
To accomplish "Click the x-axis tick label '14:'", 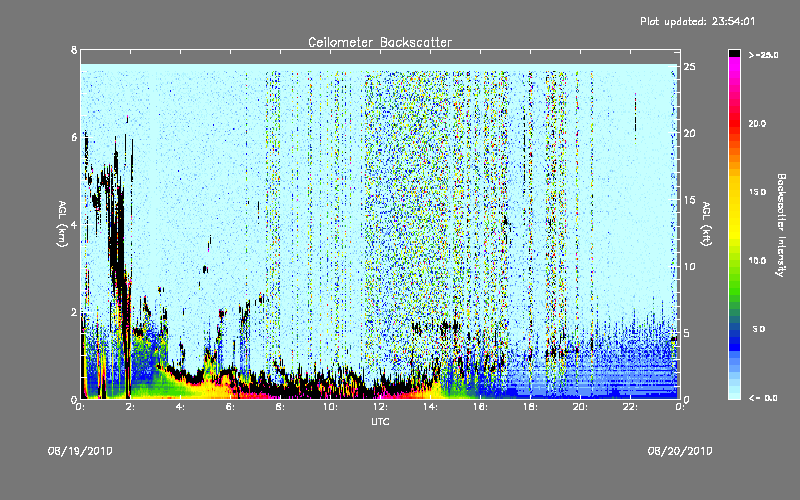I will (430, 407).
